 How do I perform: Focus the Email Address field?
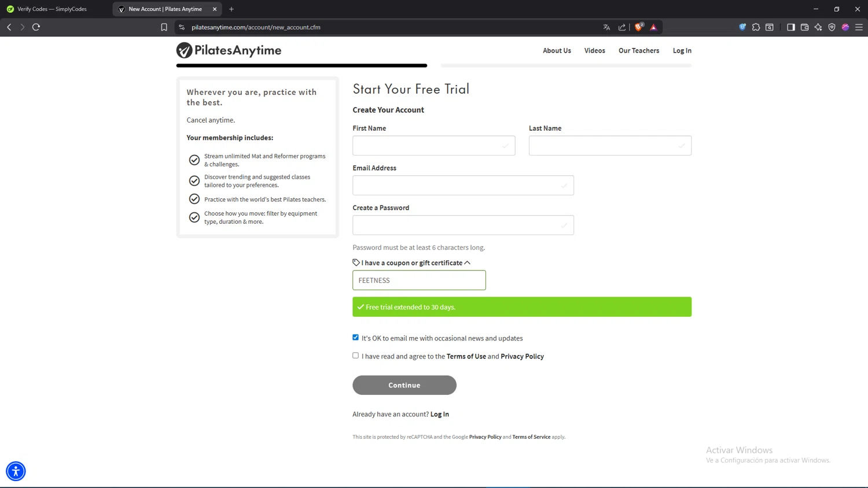tap(463, 185)
